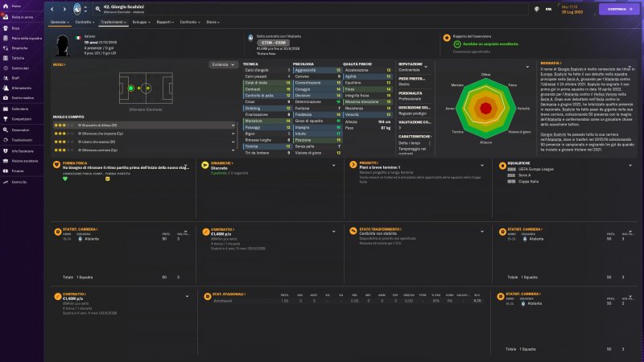
Task: Open the Sviluppo tab menu
Action: 143,23
